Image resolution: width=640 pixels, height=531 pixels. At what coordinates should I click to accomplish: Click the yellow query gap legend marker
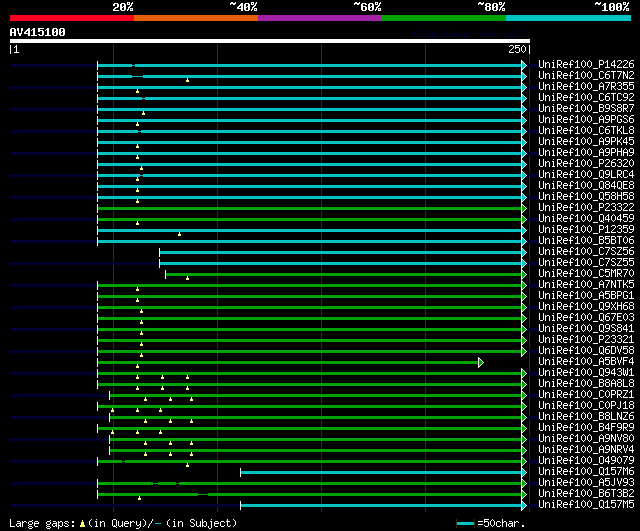(82, 523)
